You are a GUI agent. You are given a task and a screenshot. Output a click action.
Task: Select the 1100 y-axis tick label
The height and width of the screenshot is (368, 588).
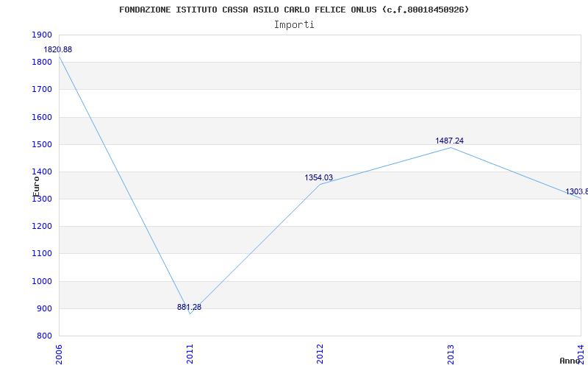coord(42,254)
